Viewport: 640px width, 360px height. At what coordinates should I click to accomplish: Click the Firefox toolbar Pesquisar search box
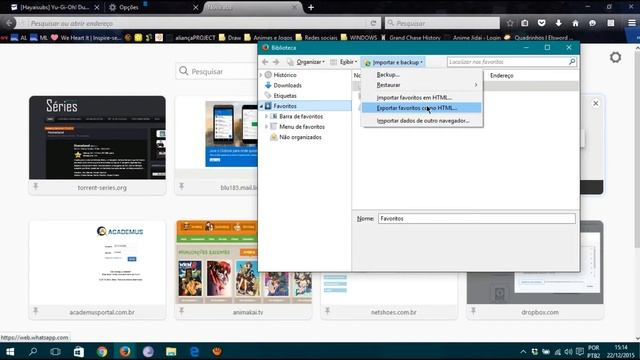[x=442, y=23]
